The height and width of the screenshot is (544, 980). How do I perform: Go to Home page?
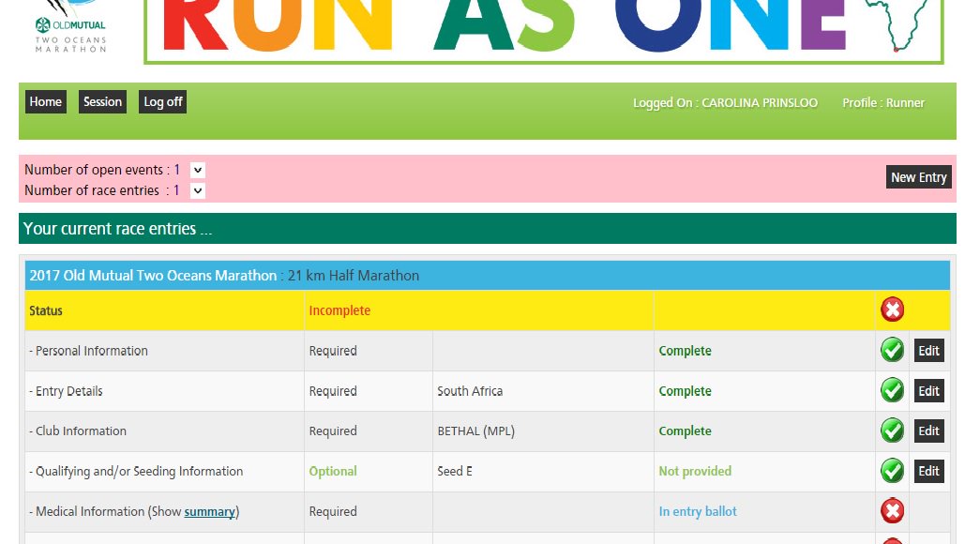pyautogui.click(x=46, y=102)
